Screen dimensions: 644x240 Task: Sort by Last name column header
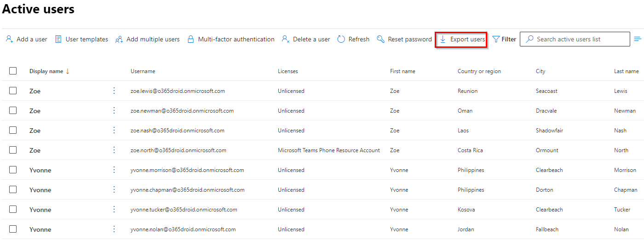[626, 71]
